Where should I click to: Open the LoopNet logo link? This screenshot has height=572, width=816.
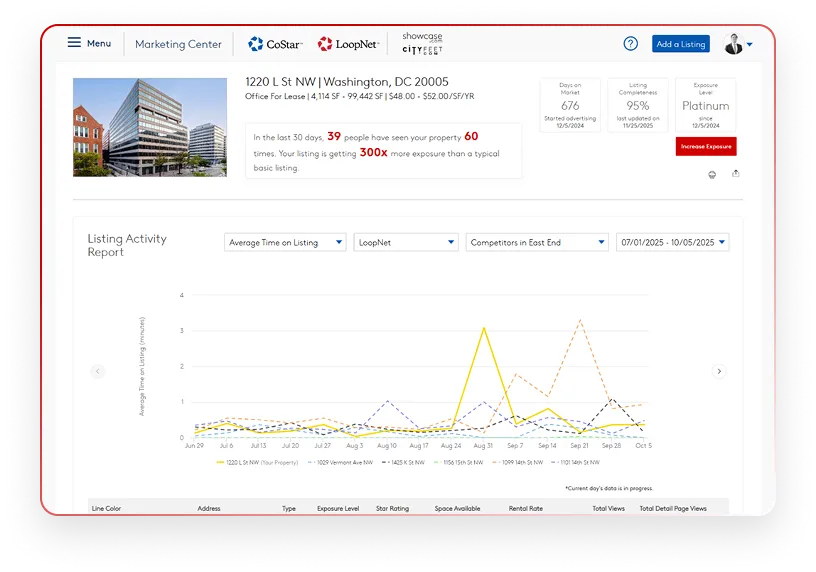click(x=348, y=44)
